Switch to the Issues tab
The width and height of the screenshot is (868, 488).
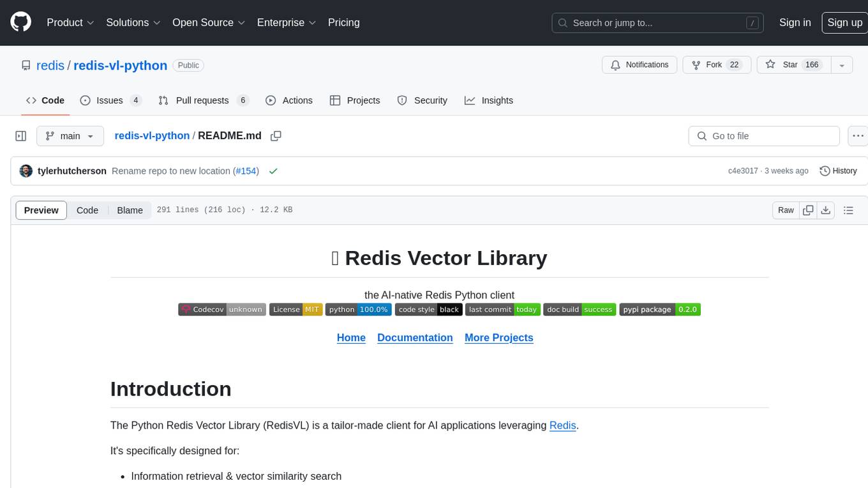point(110,100)
